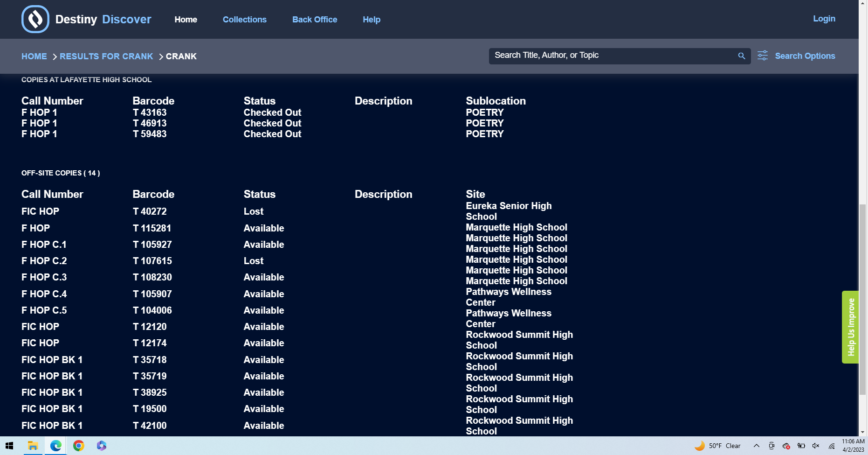Viewport: 868px width, 455px height.
Task: Click the Lost status for T 107615
Action: pos(254,261)
